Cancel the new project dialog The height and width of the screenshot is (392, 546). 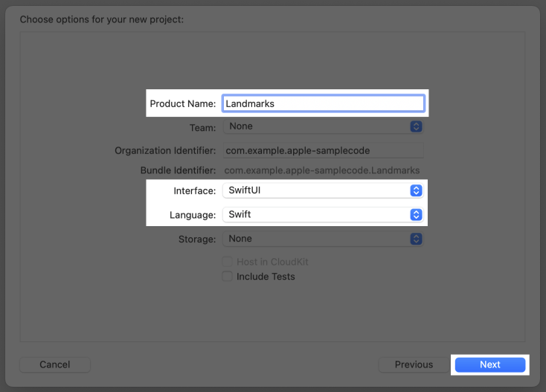pyautogui.click(x=55, y=364)
